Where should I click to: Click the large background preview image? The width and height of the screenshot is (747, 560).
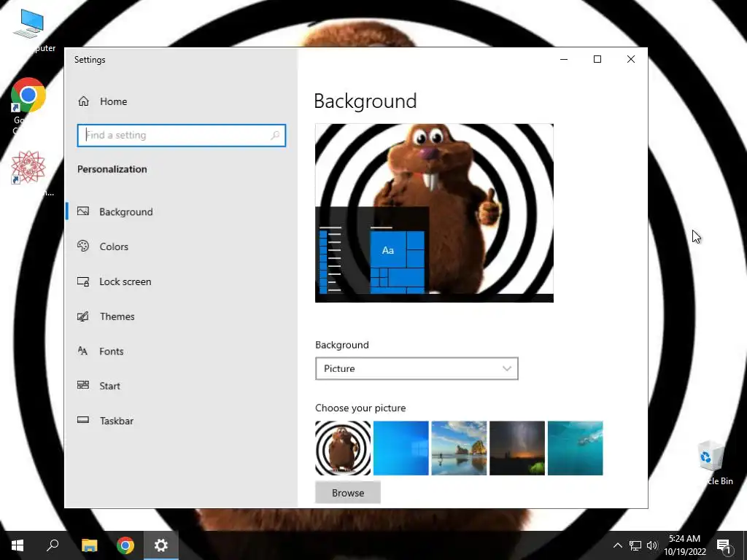tap(434, 213)
